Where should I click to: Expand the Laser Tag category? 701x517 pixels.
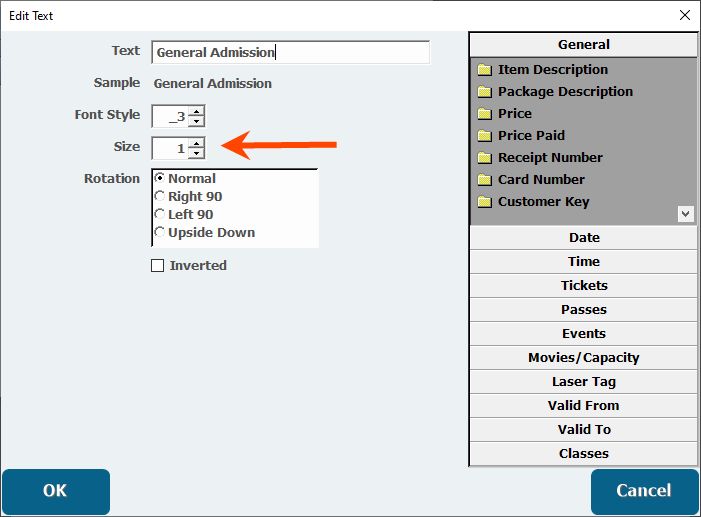584,382
